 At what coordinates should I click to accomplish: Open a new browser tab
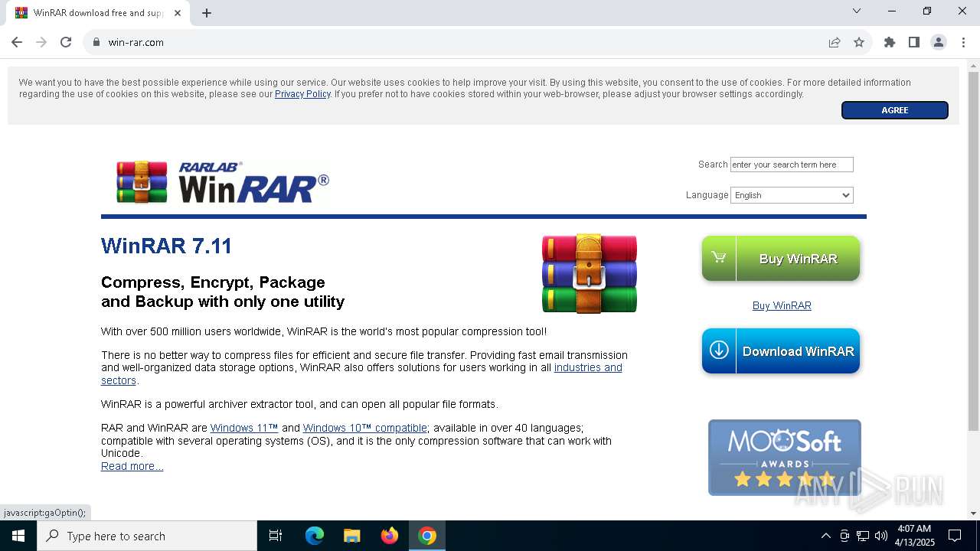click(207, 12)
